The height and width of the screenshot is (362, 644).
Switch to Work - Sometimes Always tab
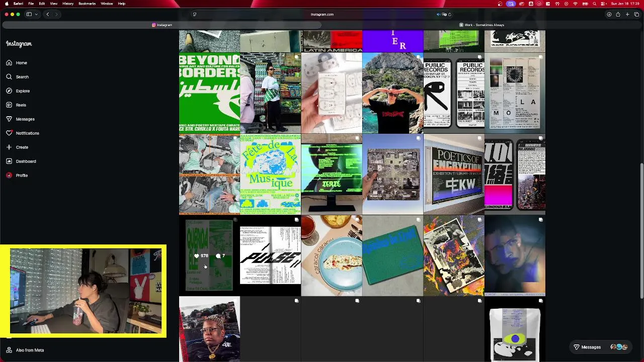click(x=481, y=25)
